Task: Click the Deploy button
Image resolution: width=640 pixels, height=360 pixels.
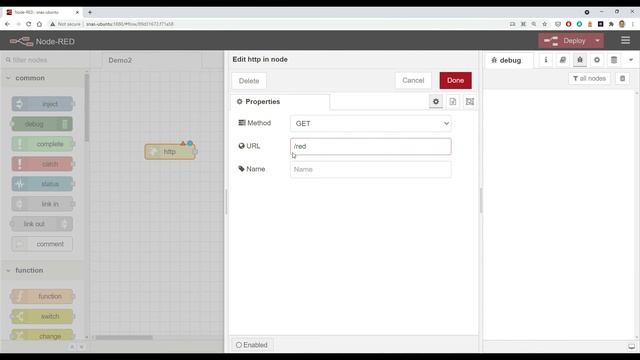Action: (565, 41)
